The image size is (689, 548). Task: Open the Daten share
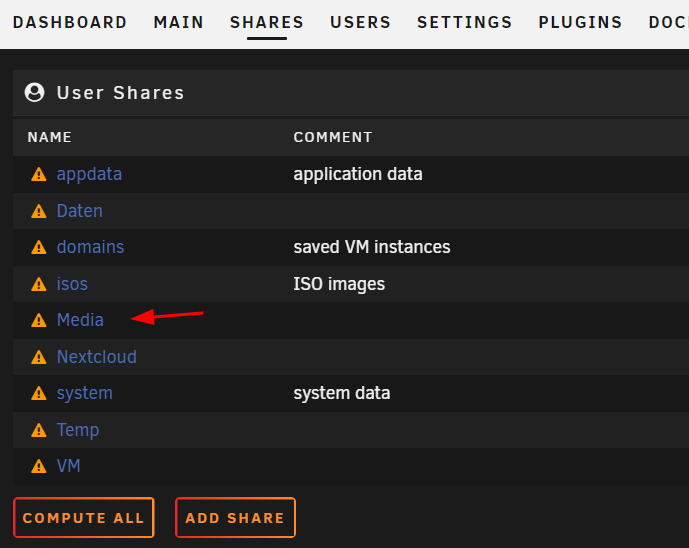80,211
